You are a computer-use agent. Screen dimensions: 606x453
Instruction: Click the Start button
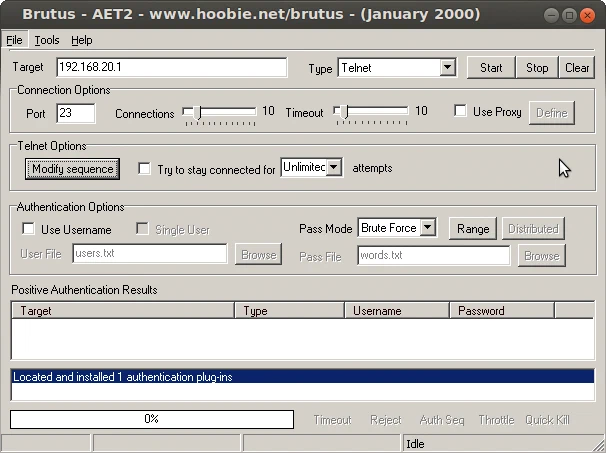coord(491,68)
